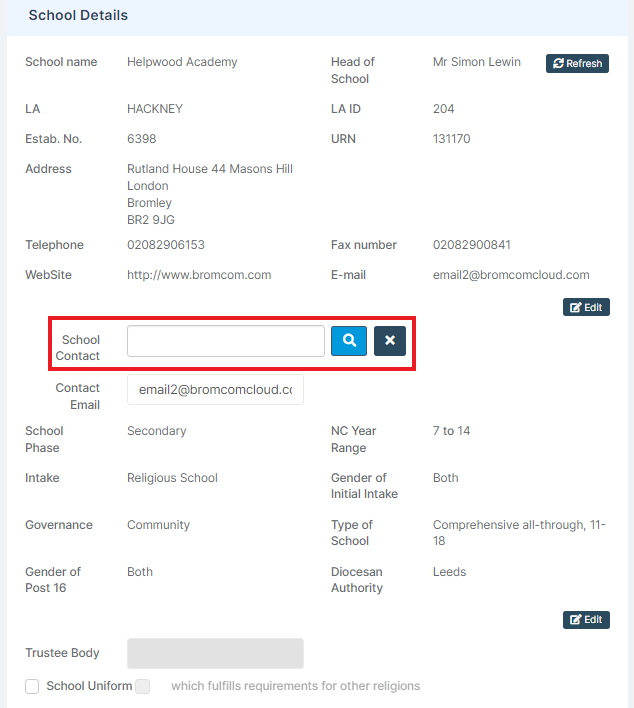Click the telephone number 02082906153
This screenshot has width=634, height=708.
click(166, 245)
